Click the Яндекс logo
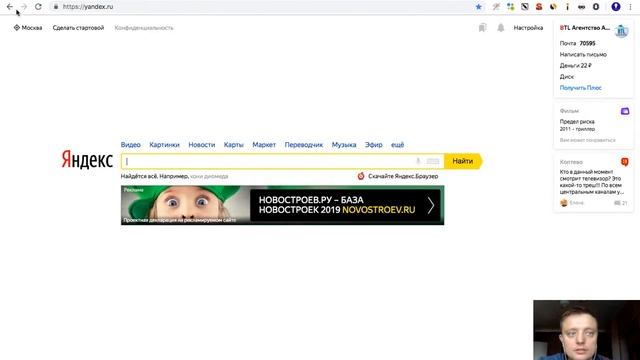Viewport: 640px width, 360px height. pyautogui.click(x=87, y=160)
